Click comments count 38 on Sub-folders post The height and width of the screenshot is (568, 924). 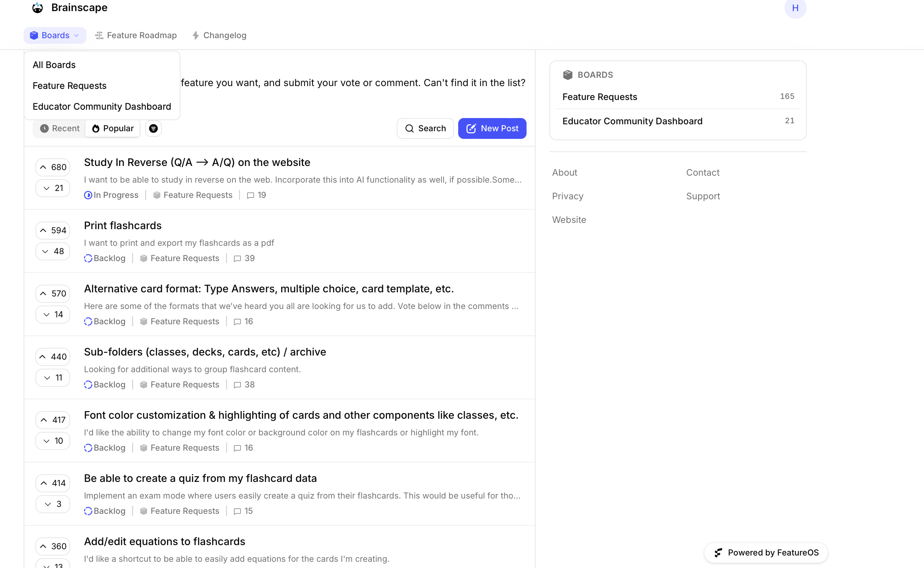pos(244,384)
